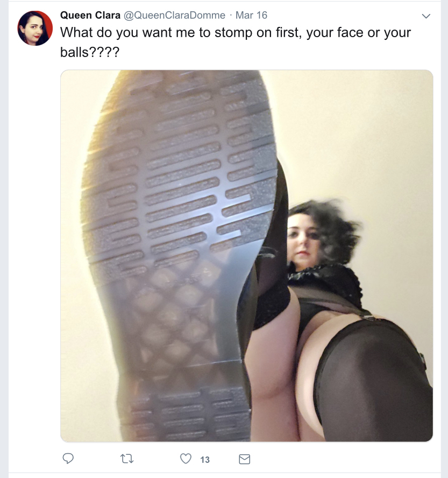Open the attached photo in the tweet
This screenshot has width=448, height=478.
(247, 256)
